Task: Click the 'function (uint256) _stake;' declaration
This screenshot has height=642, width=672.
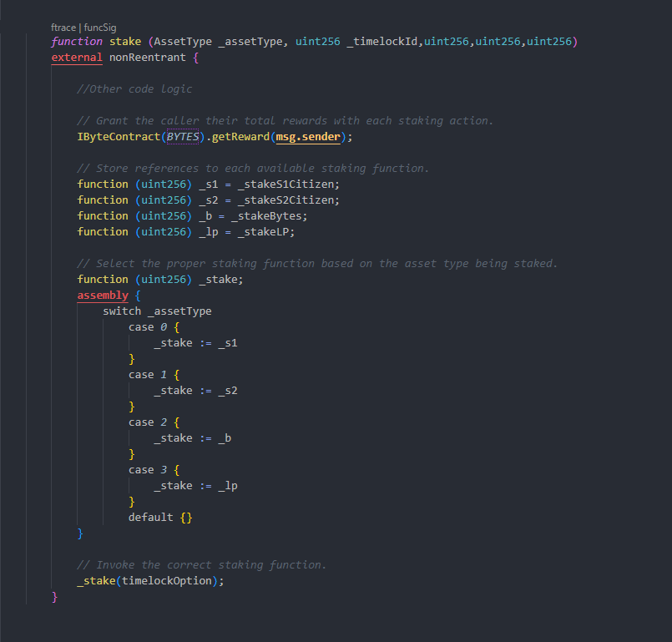Action: (x=160, y=280)
